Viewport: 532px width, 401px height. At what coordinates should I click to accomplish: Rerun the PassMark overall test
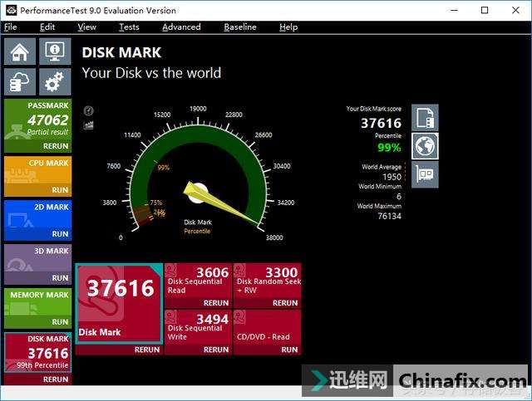point(56,146)
